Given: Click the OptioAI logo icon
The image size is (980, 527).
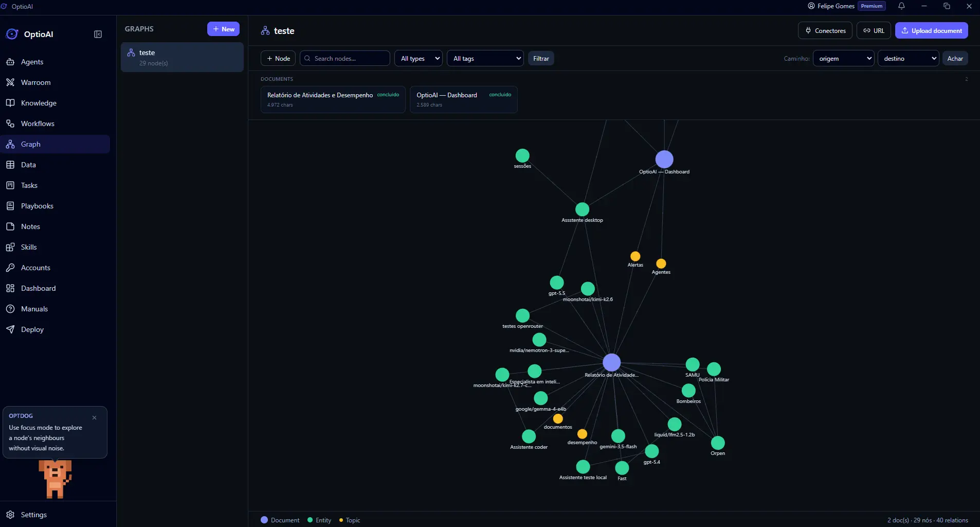Looking at the screenshot, I should 12,34.
